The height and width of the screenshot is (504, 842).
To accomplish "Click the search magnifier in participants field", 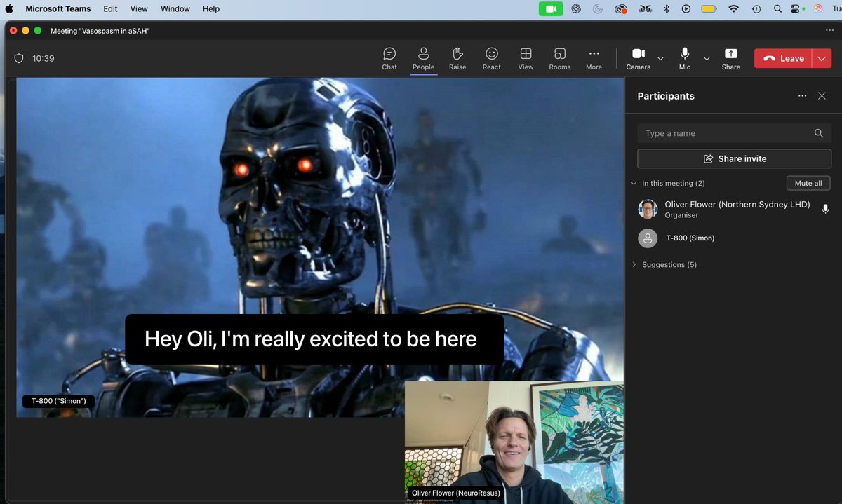I will pos(818,133).
